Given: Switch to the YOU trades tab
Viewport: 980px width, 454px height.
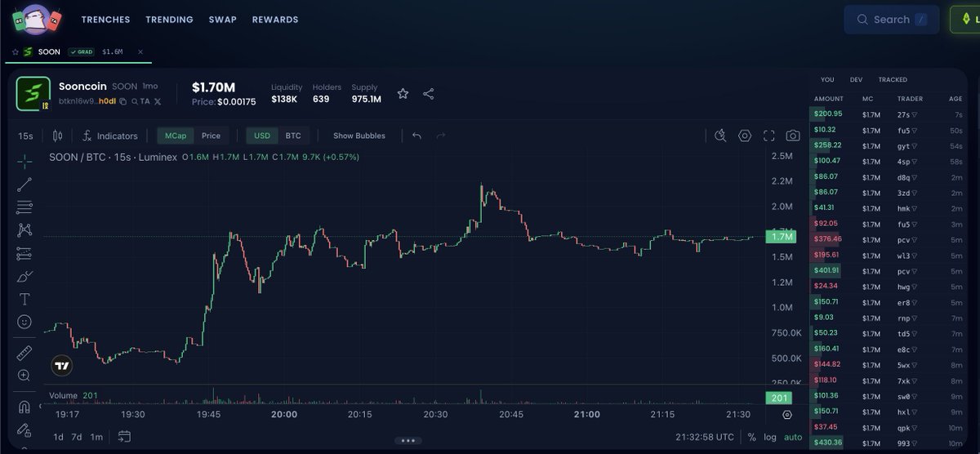Looking at the screenshot, I should click(827, 80).
